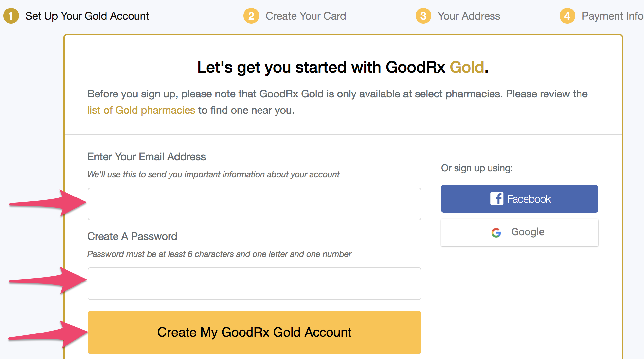
Task: Sign up using the Google button
Action: coord(520,232)
